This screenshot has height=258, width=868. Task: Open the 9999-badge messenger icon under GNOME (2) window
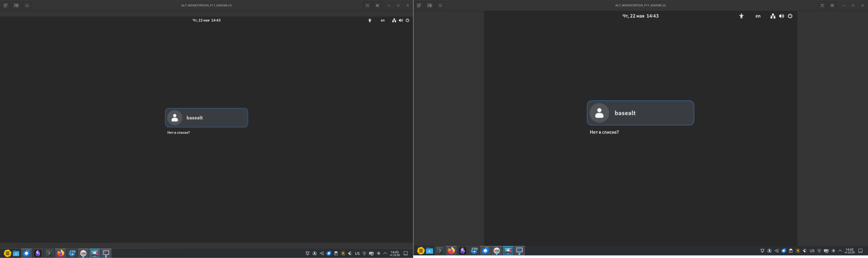474,251
